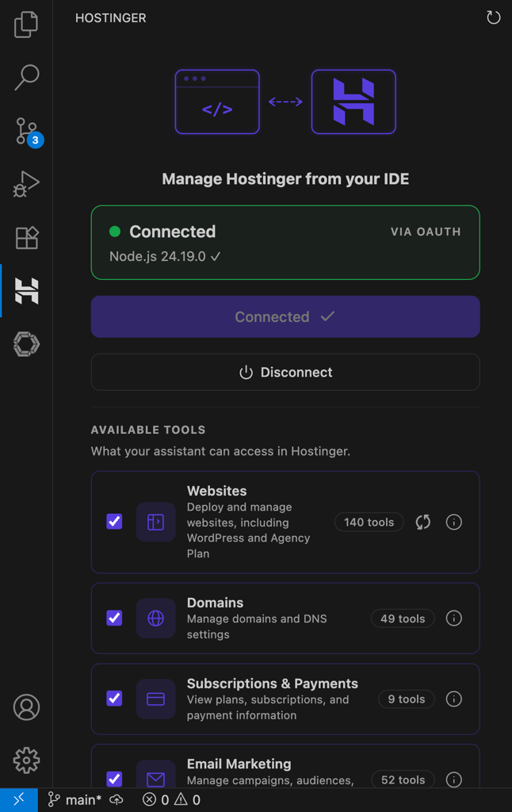Image resolution: width=512 pixels, height=812 pixels.
Task: Click the main* branch in status bar
Action: tap(75, 800)
